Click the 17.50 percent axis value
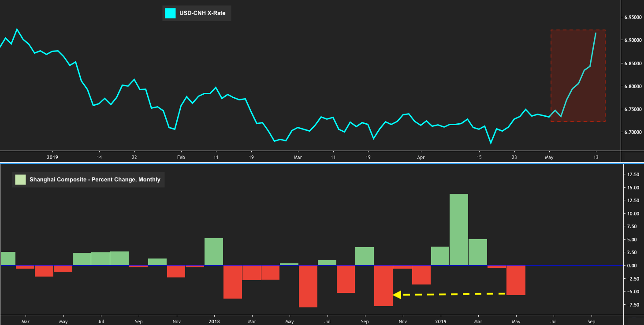 [633, 174]
